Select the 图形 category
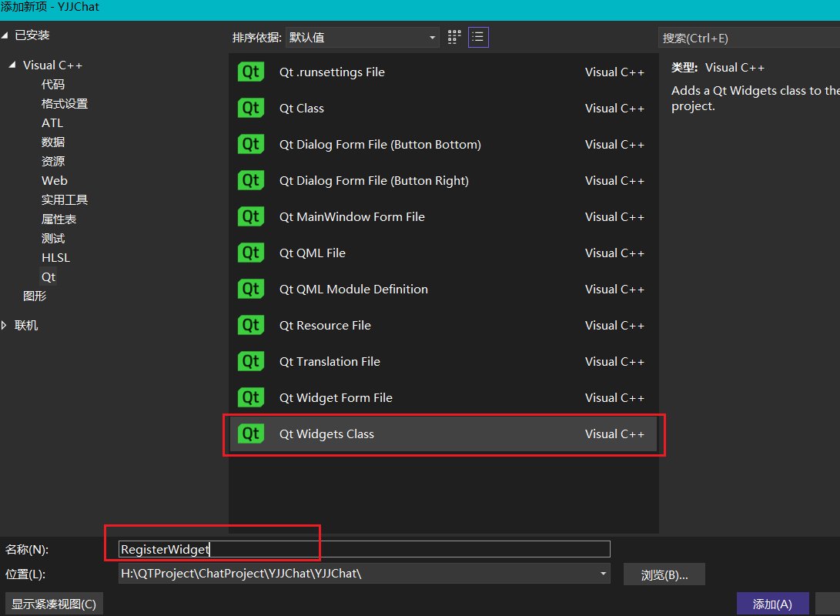This screenshot has height=616, width=840. click(x=35, y=296)
